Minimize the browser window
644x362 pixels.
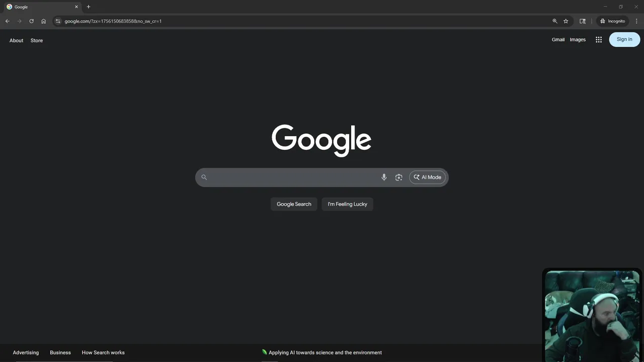tap(605, 7)
